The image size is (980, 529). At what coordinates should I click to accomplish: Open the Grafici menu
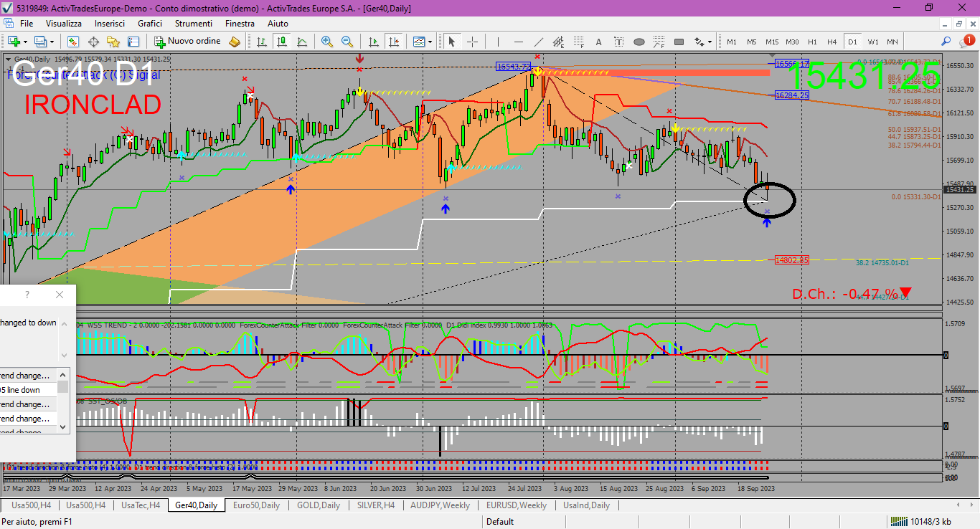pos(150,24)
